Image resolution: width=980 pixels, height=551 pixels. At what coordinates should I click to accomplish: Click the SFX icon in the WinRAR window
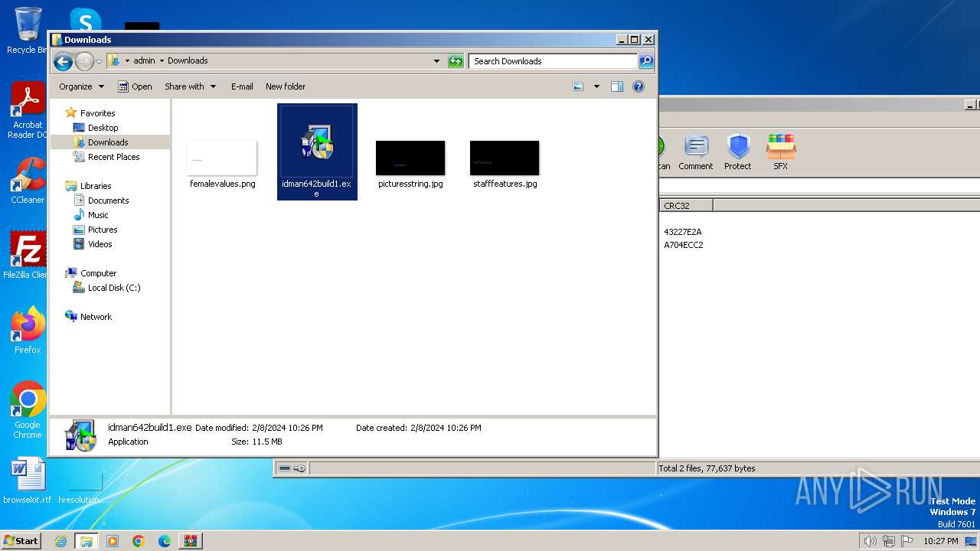point(781,152)
